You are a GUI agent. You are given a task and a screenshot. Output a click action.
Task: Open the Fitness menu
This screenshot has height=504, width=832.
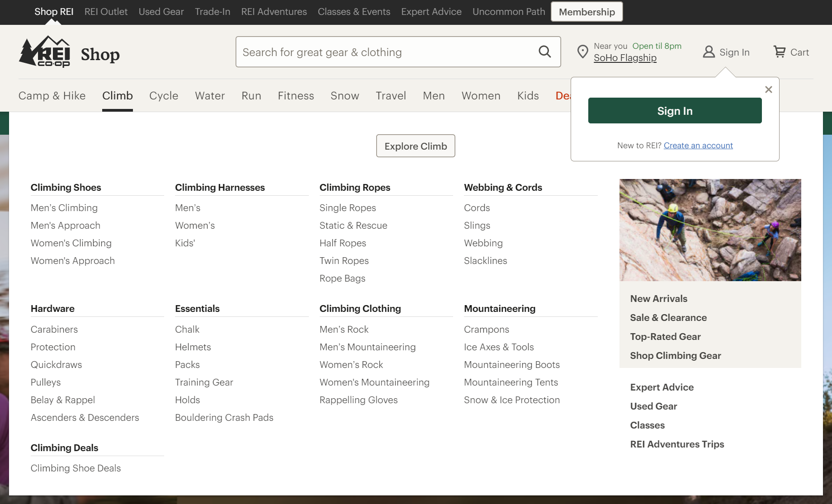(x=296, y=96)
